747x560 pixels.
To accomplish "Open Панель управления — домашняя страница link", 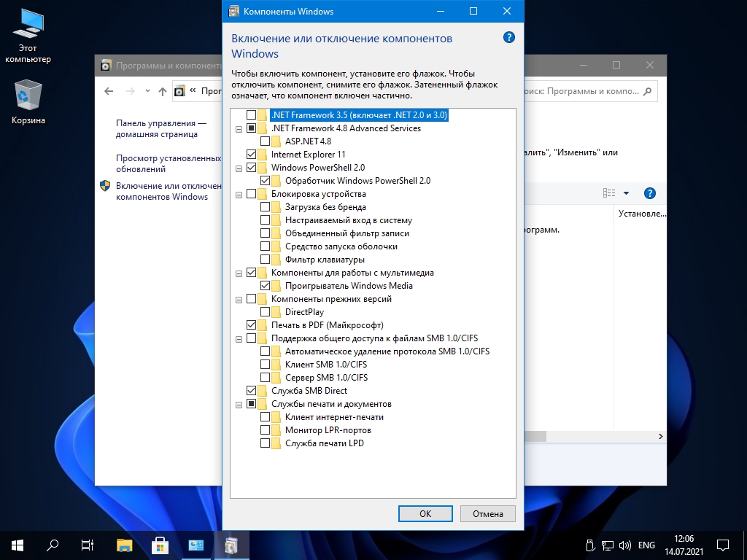I will pos(160,129).
